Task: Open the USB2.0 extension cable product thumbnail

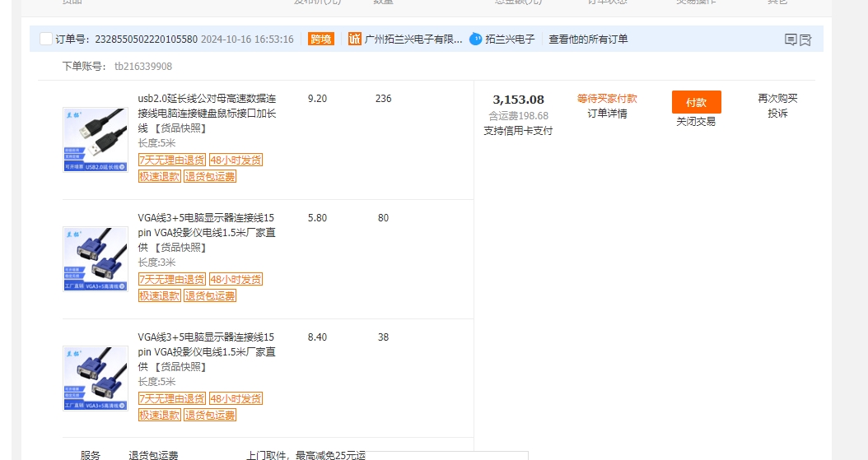Action: tap(96, 140)
